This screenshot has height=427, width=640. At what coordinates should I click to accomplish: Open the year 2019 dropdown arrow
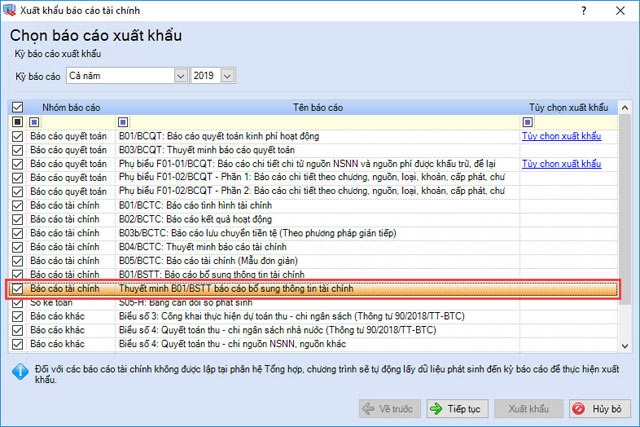tap(228, 76)
